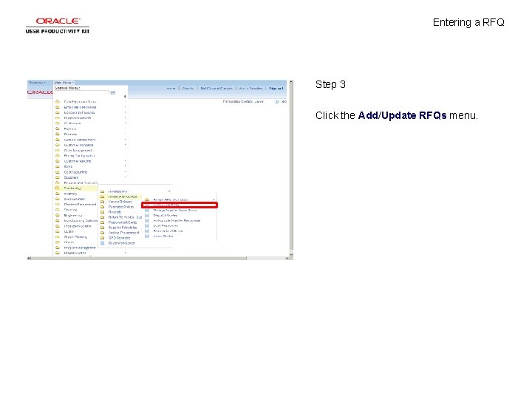This screenshot has width=532, height=399.
Task: Open Analyze Procurement submenu
Action: coord(123,233)
